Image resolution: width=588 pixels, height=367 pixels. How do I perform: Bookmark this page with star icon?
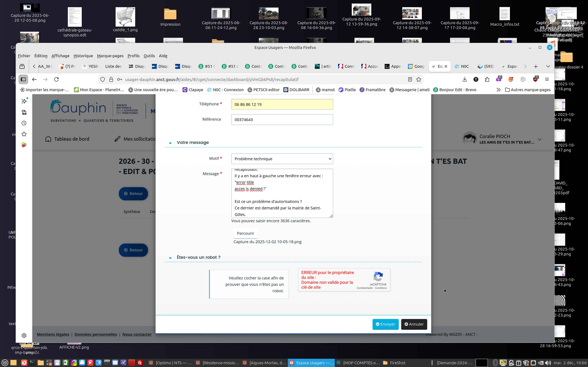click(418, 79)
